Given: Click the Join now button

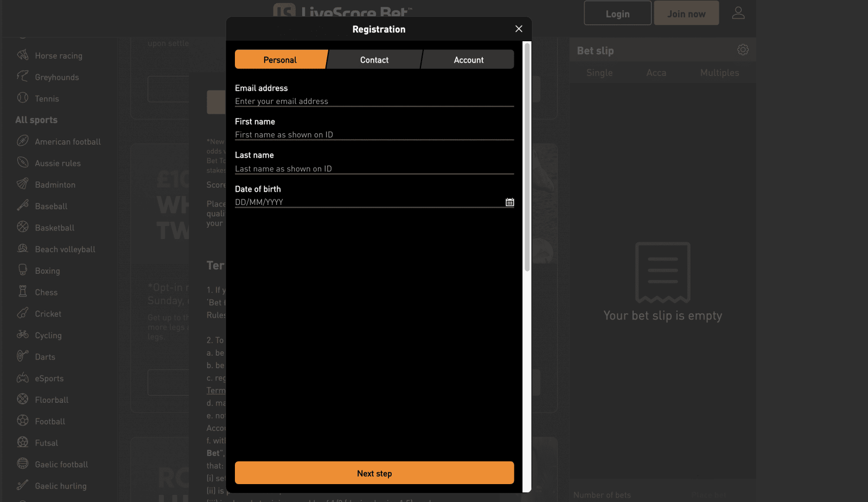Looking at the screenshot, I should pyautogui.click(x=686, y=13).
